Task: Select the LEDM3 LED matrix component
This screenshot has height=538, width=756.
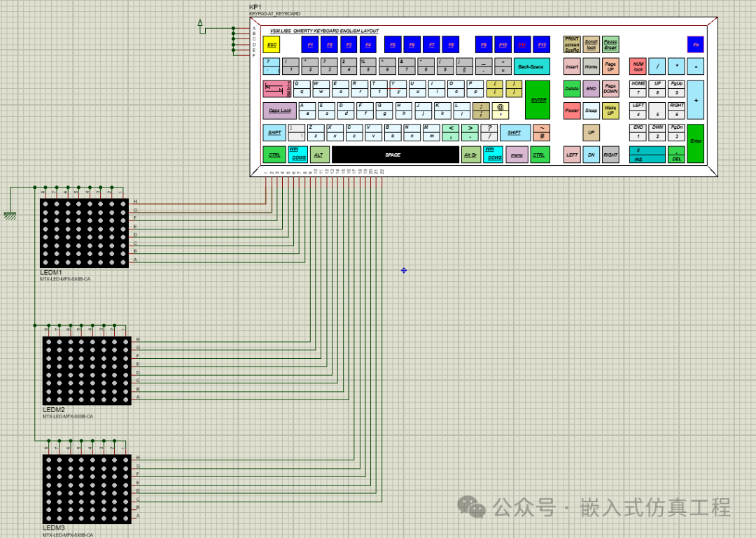Action: pos(87,488)
